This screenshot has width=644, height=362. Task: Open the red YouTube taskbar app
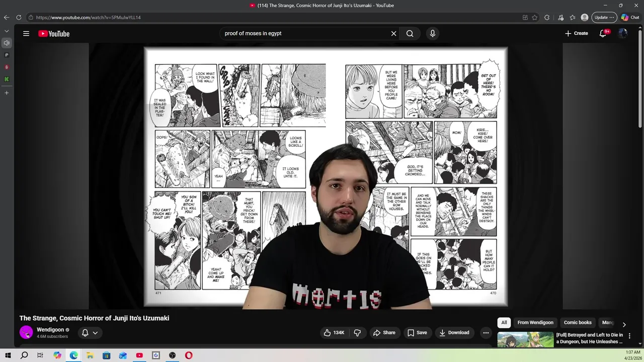pyautogui.click(x=139, y=355)
